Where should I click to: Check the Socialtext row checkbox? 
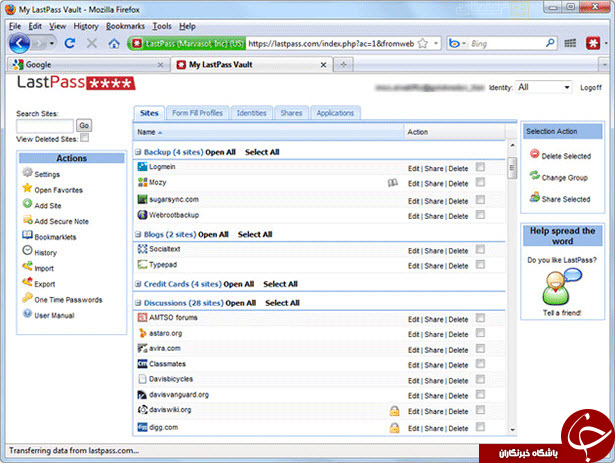tap(480, 250)
